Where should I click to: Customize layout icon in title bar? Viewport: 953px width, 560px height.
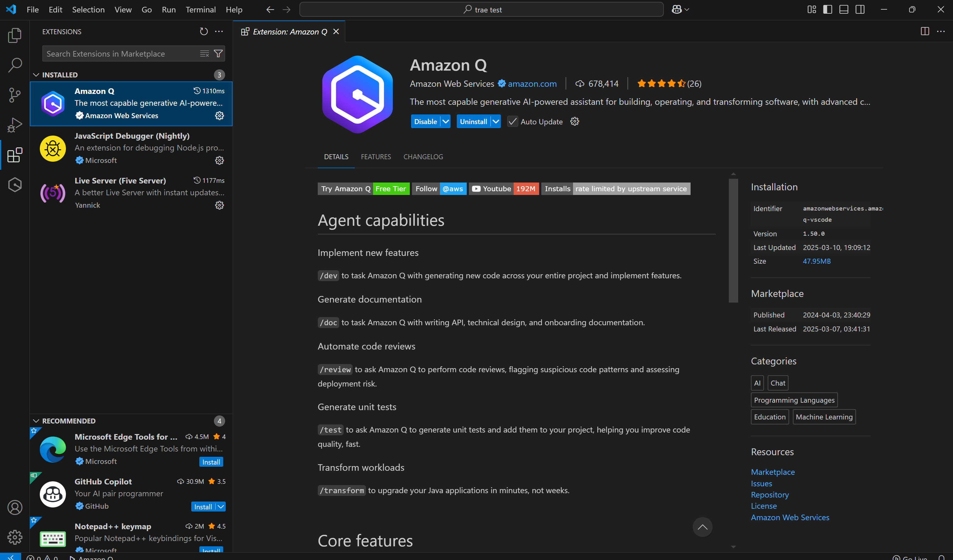[x=812, y=9]
